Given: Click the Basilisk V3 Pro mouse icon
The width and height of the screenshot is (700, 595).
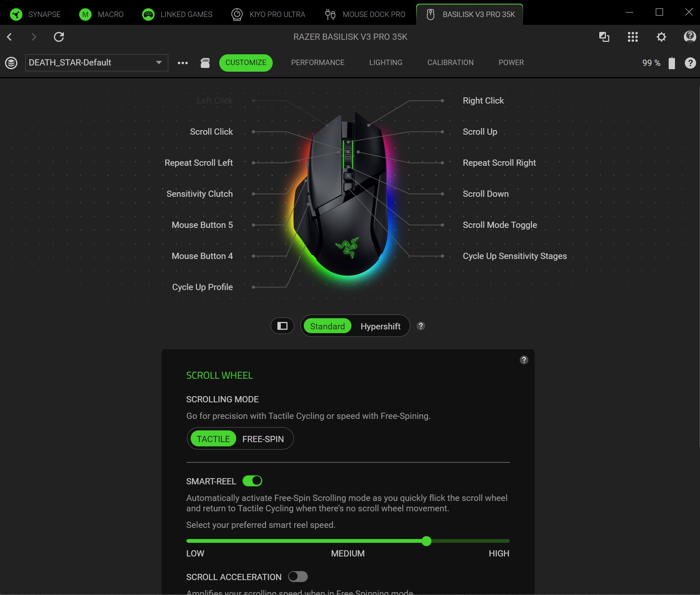Looking at the screenshot, I should pyautogui.click(x=431, y=15).
